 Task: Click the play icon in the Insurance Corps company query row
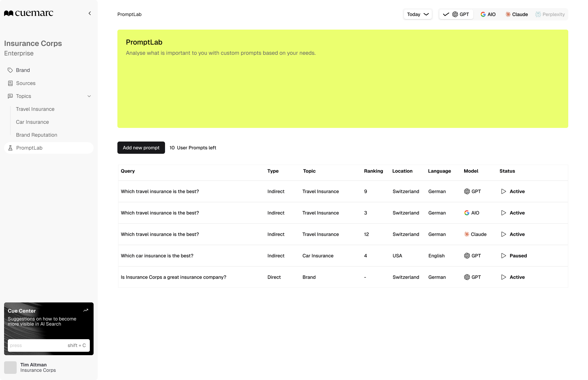(x=504, y=277)
